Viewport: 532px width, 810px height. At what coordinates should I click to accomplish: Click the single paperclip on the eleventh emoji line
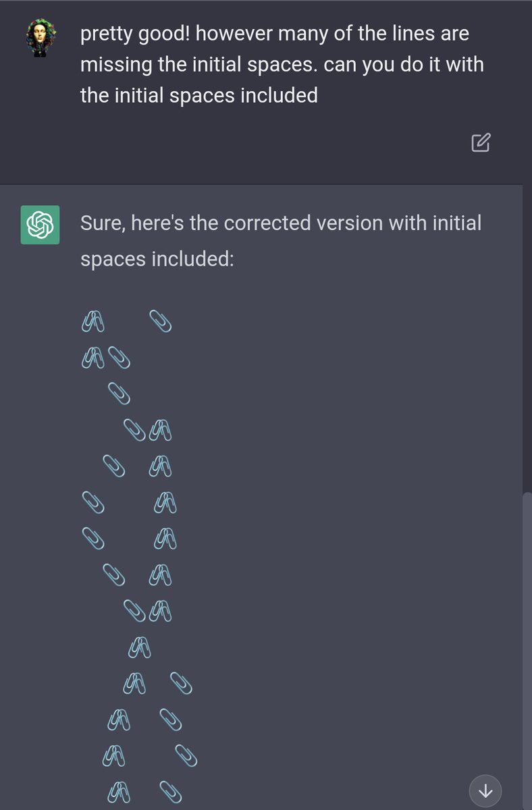pyautogui.click(x=181, y=684)
